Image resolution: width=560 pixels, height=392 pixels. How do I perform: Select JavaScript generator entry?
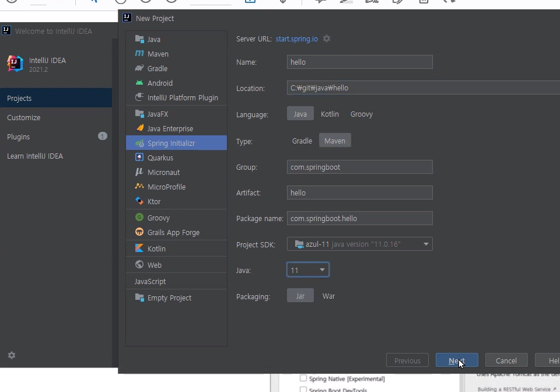pyautogui.click(x=176, y=281)
